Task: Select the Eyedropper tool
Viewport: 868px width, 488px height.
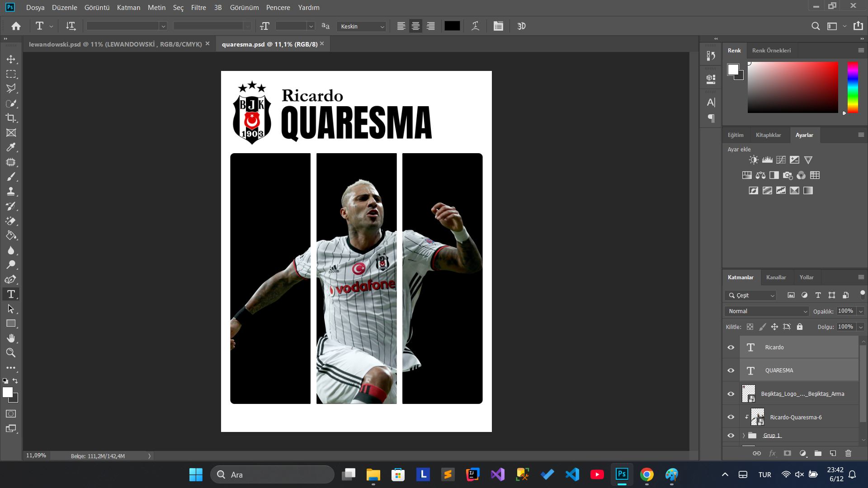Action: 11,147
